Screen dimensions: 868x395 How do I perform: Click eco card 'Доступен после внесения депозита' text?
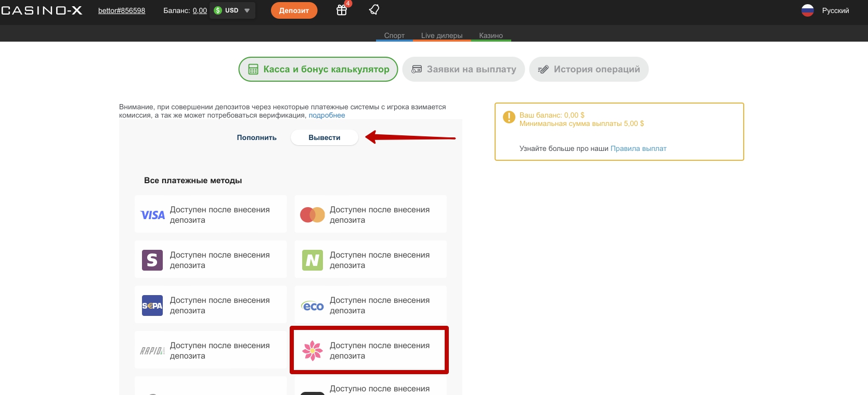380,305
